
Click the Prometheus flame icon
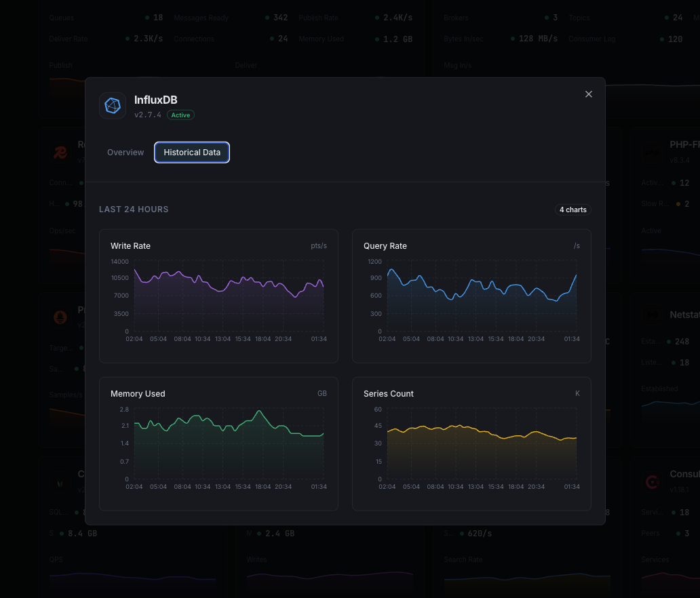(x=60, y=317)
